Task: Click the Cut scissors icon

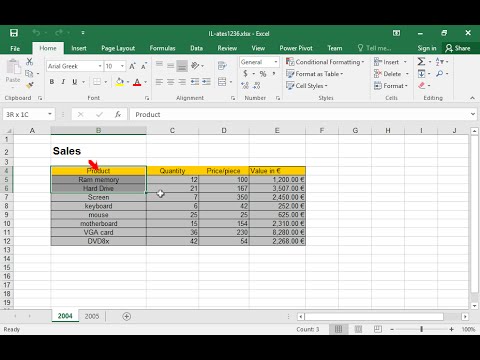Action: 29,61
